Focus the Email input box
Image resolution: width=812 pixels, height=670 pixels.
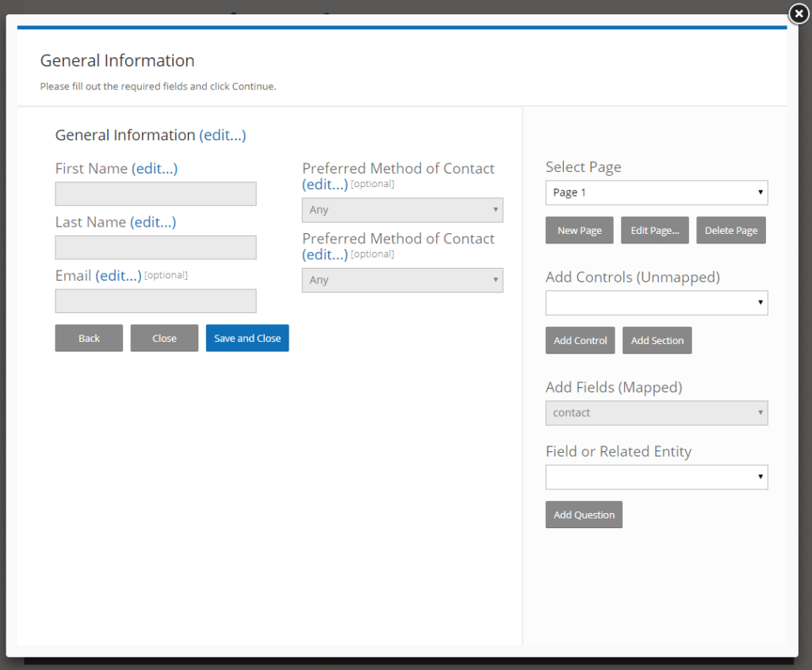[156, 301]
